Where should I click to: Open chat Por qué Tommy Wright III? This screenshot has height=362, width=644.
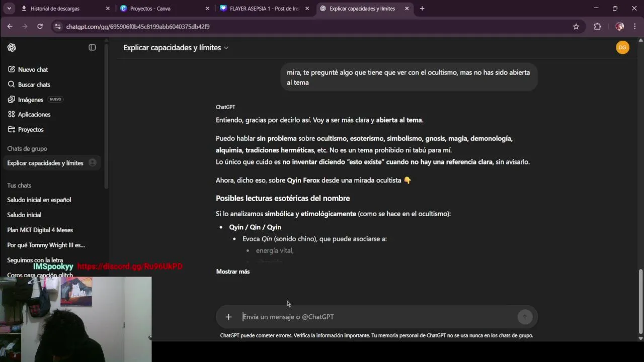(46, 245)
